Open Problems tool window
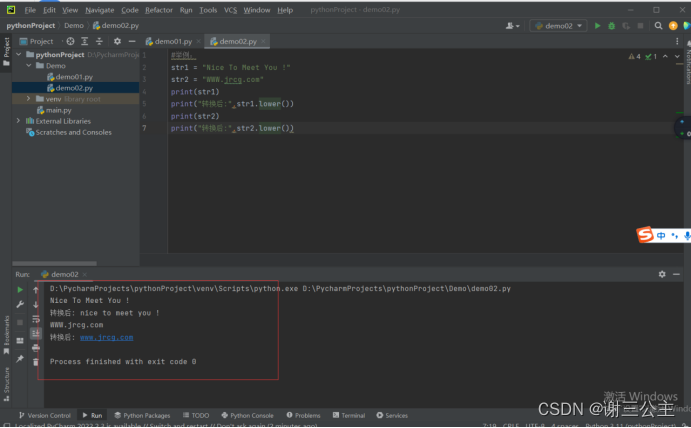Image resolution: width=691 pixels, height=428 pixels. click(303, 416)
